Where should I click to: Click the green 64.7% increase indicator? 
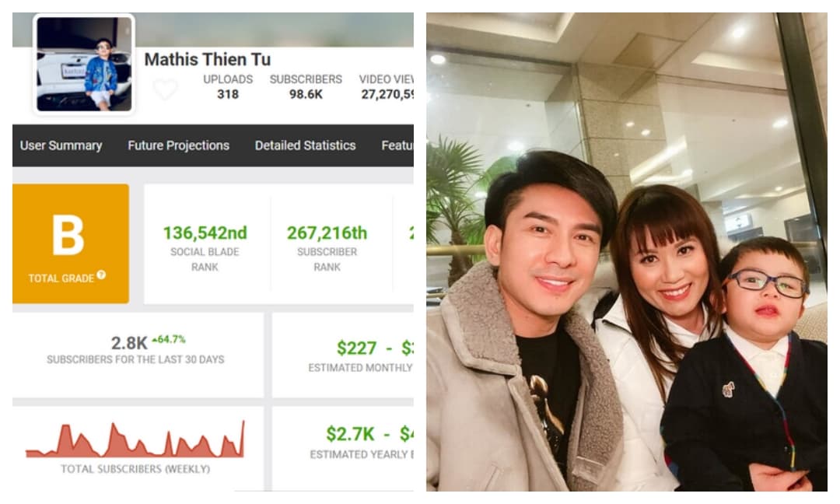click(169, 339)
